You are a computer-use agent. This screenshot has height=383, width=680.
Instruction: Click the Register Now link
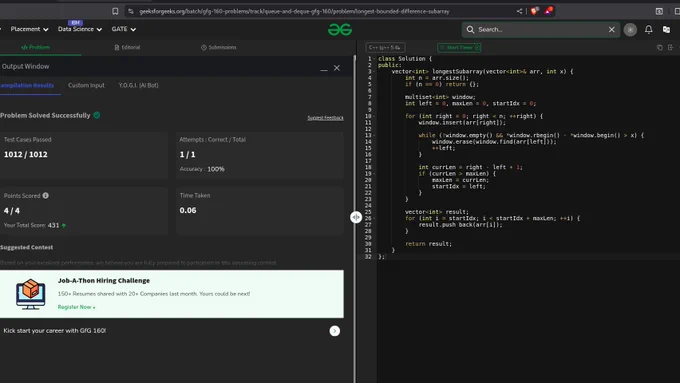[76, 307]
